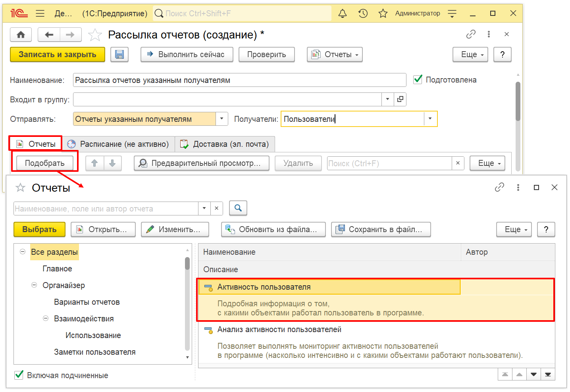Viewport: 570px width, 392px height.
Task: Save with the floppy disk icon
Action: click(x=119, y=54)
